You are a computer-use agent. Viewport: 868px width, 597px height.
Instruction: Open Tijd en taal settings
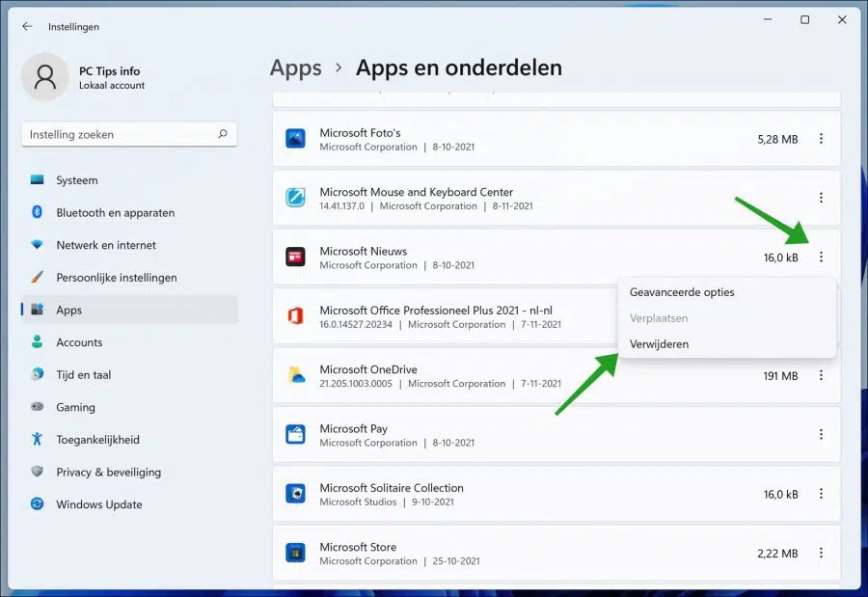(129, 375)
